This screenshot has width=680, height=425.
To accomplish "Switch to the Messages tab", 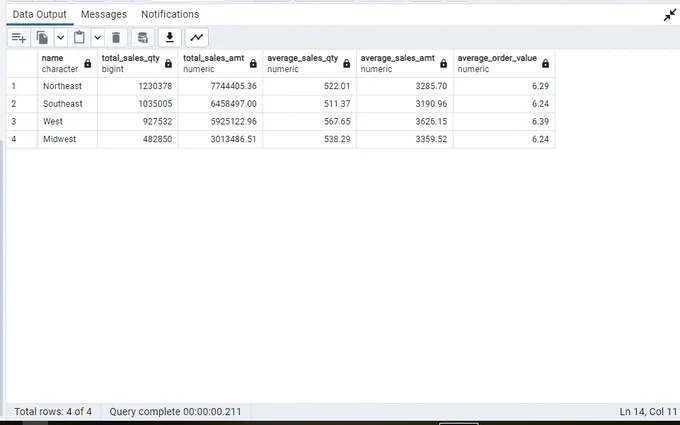I will click(x=104, y=14).
